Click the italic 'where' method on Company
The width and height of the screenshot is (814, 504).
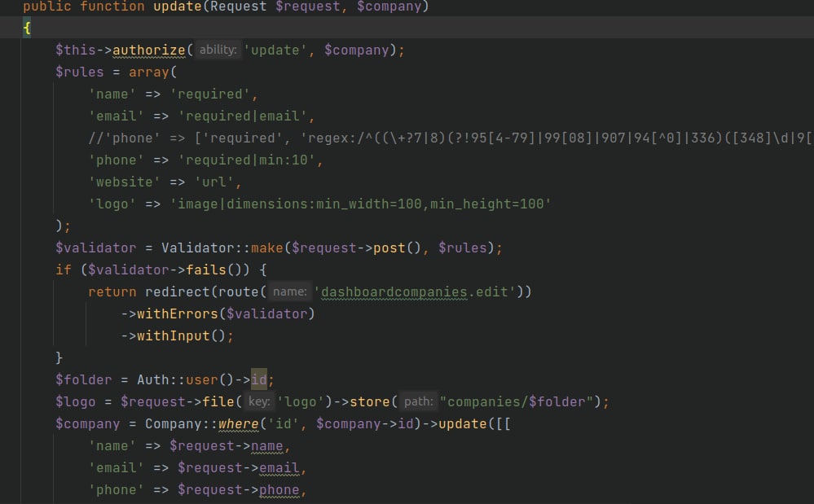pos(238,423)
